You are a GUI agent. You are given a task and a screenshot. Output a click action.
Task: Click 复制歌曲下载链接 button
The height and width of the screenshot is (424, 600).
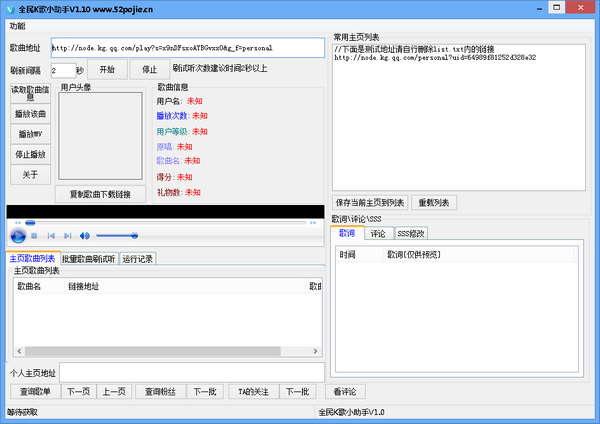tap(101, 193)
